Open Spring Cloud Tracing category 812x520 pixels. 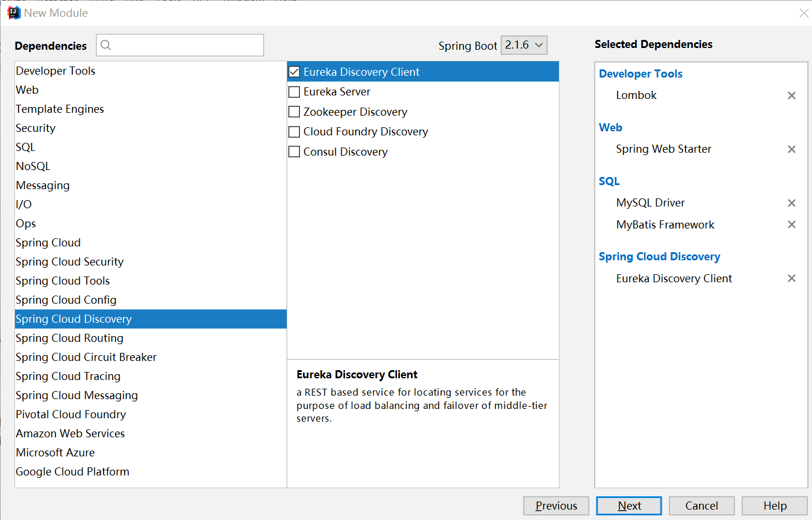151,376
